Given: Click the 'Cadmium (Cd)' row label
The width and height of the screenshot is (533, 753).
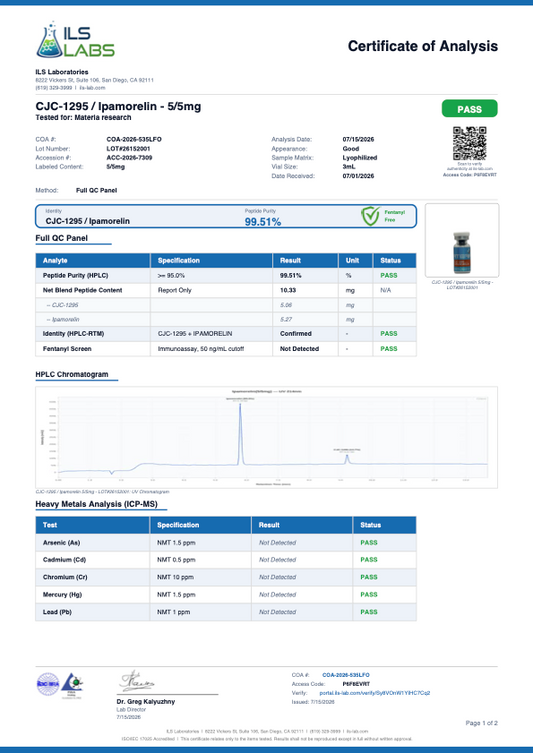Looking at the screenshot, I should tap(65, 560).
